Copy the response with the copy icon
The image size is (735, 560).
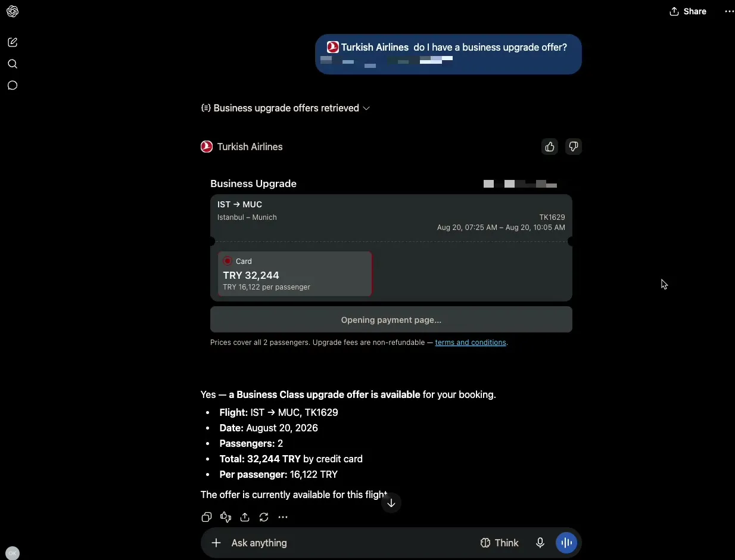[x=207, y=517]
